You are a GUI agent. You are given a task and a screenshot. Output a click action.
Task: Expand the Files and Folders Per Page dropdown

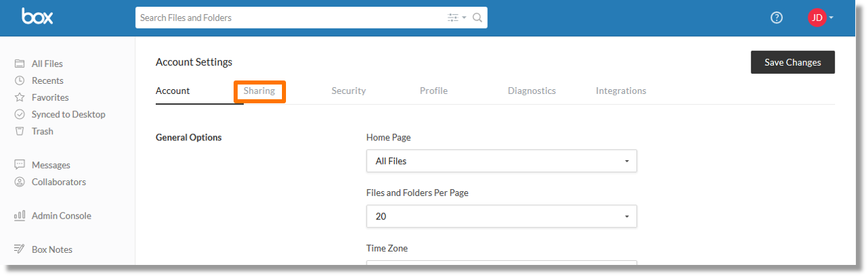pyautogui.click(x=501, y=217)
